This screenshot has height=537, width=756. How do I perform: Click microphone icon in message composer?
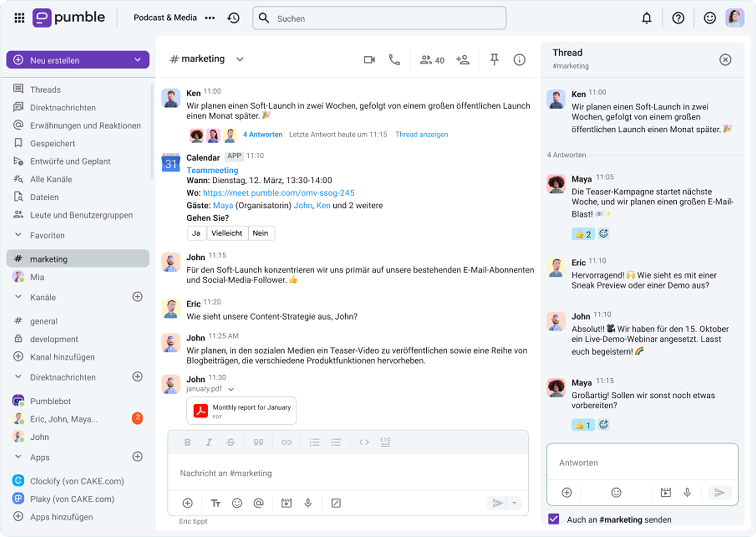pyautogui.click(x=308, y=503)
